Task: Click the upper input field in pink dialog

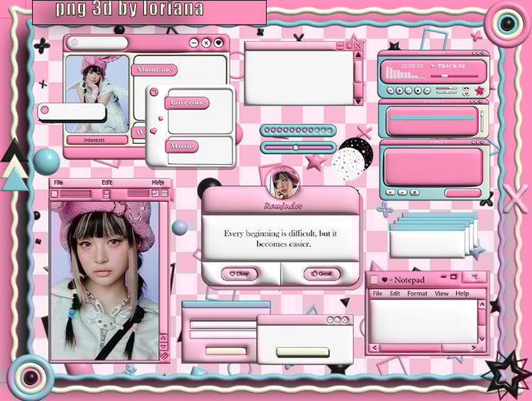Action: coord(223,324)
